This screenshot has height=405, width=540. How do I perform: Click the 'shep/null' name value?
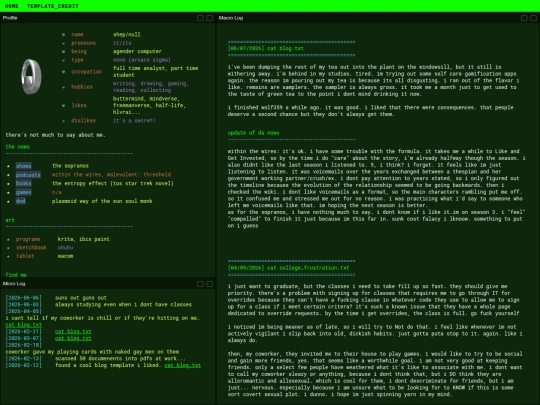click(127, 34)
